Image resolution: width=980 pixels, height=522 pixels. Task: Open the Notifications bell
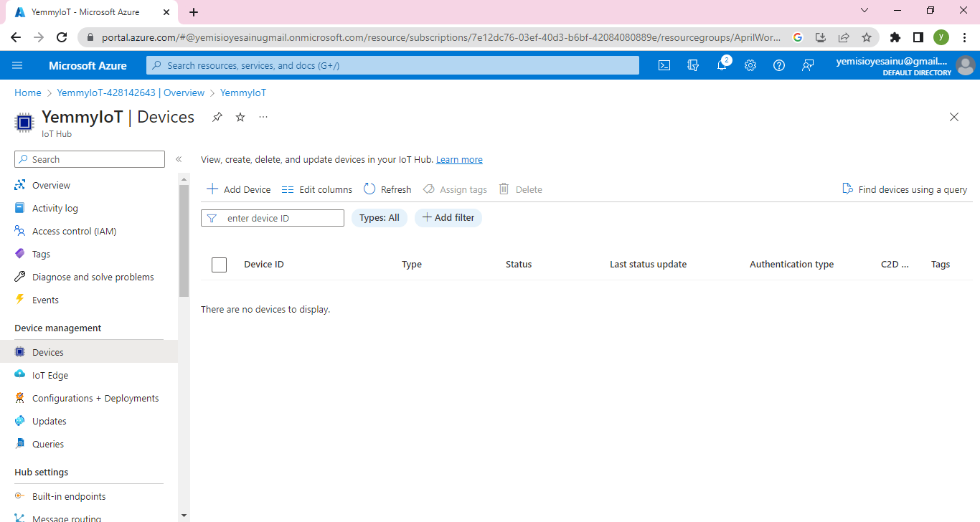722,65
